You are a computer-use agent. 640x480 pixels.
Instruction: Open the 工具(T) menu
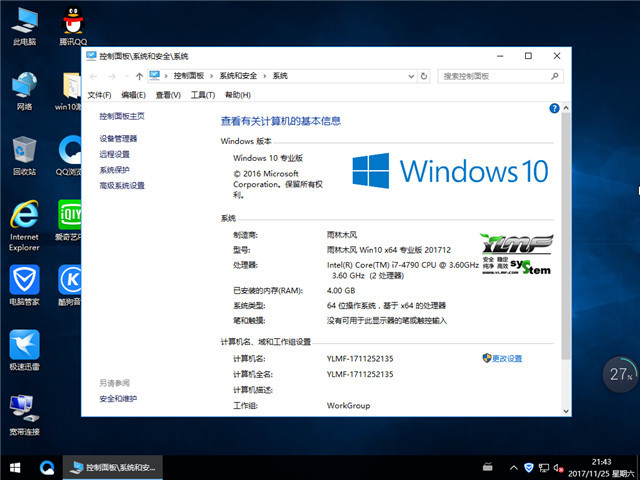click(203, 95)
